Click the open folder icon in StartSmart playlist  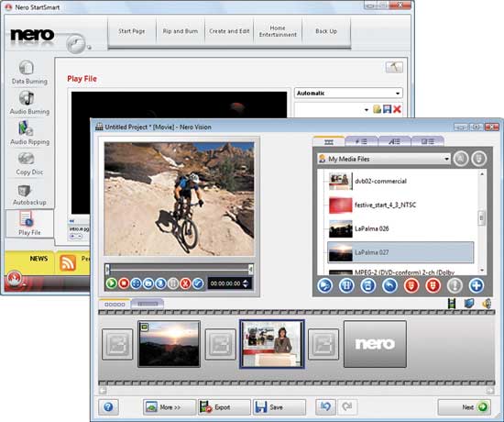(x=377, y=109)
